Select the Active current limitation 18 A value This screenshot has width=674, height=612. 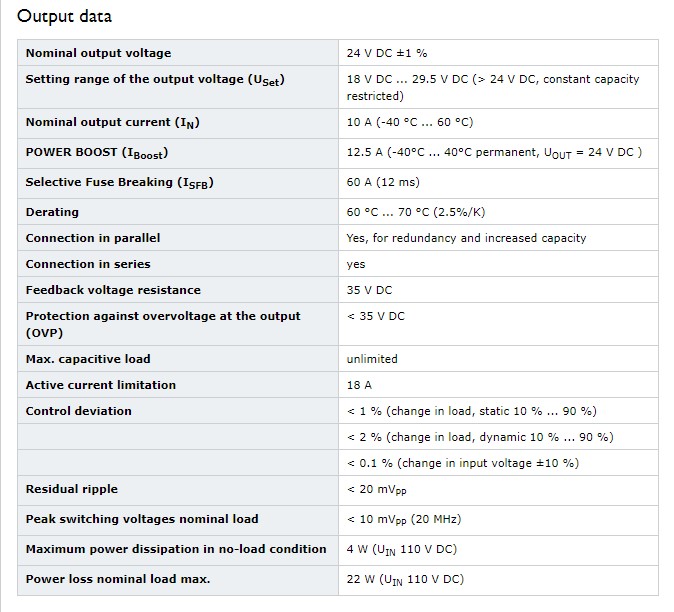click(359, 385)
